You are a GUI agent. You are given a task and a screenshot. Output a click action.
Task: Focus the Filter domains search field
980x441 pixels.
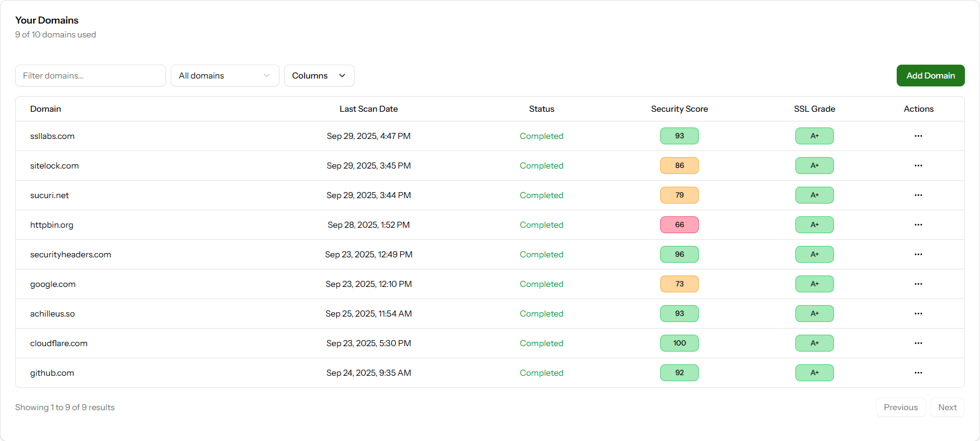point(91,76)
